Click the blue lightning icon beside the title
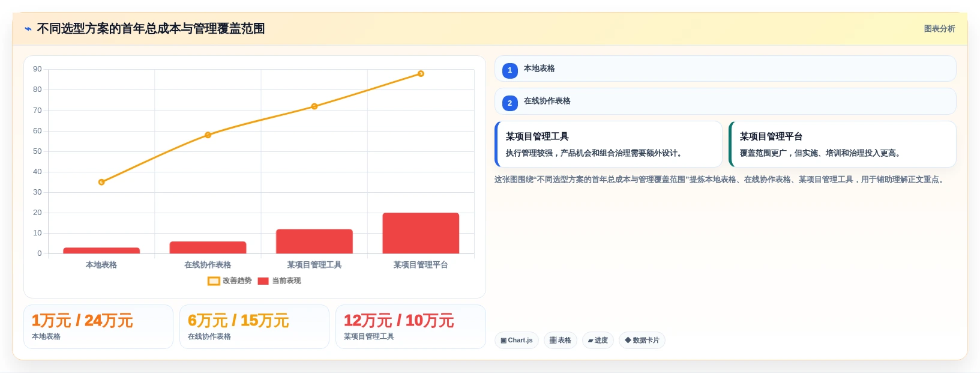This screenshot has height=373, width=980. [x=28, y=29]
